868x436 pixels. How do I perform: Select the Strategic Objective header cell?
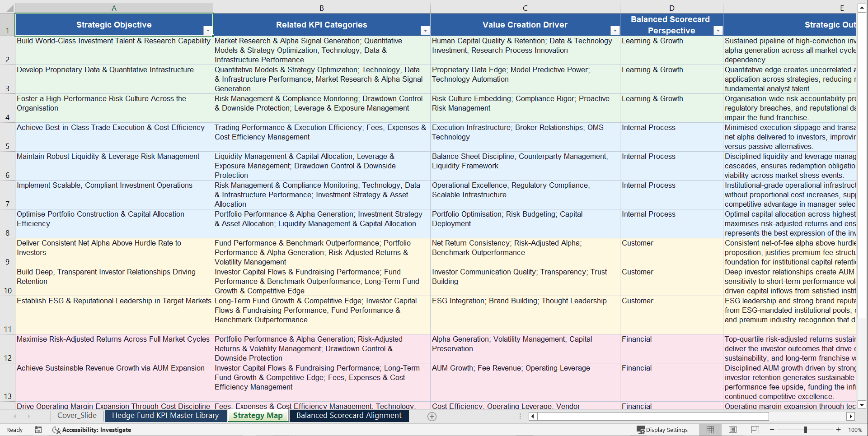pos(114,25)
